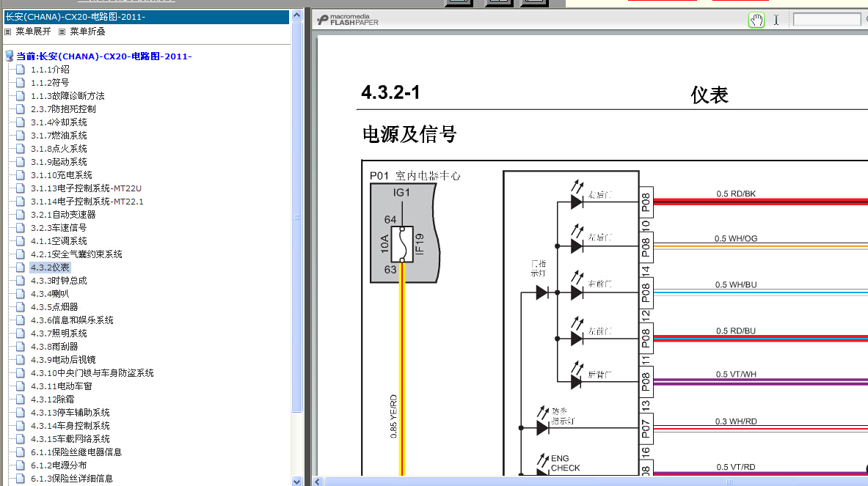Open 3.1.14电子控制系统-MT22.1 page
The image size is (868, 486).
pos(87,202)
